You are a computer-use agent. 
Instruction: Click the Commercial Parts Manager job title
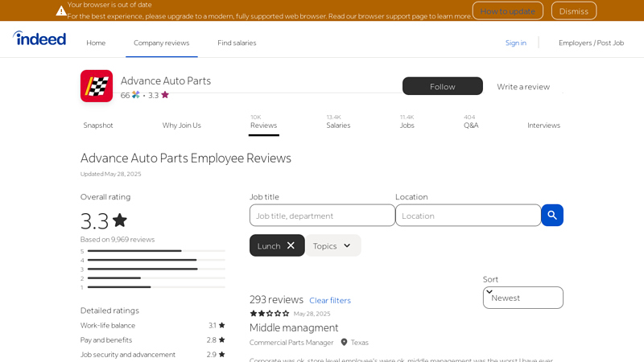(x=291, y=343)
